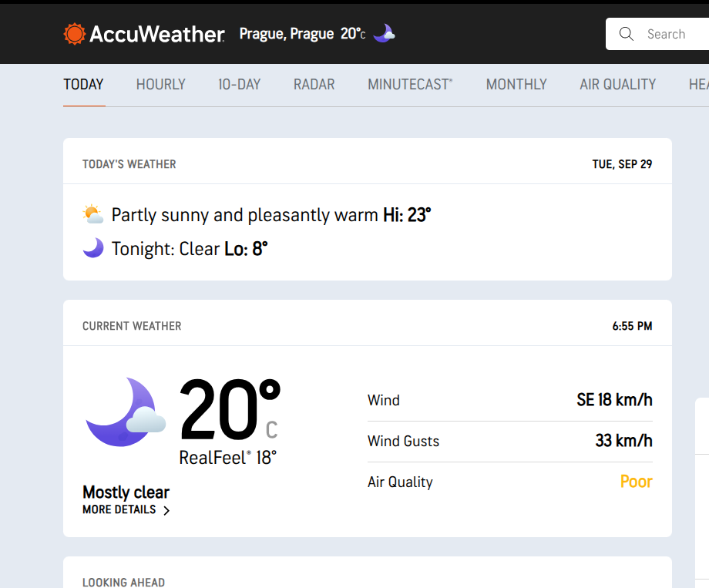709x588 pixels.
Task: Click the magnifying glass search icon
Action: point(627,34)
